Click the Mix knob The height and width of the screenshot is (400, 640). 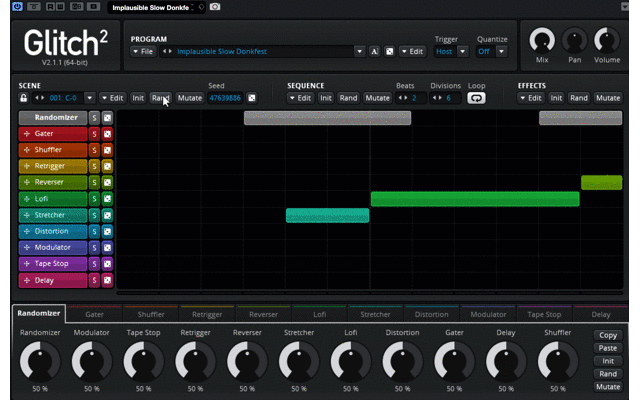pos(542,41)
